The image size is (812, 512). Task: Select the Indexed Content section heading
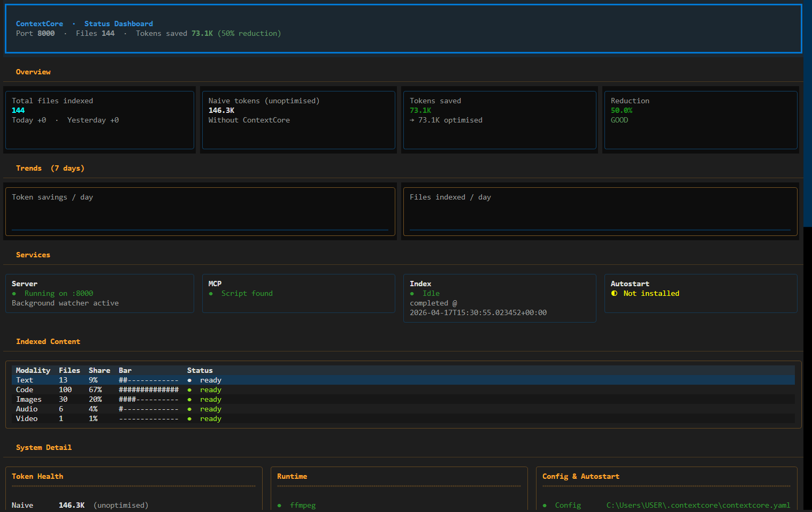click(48, 341)
